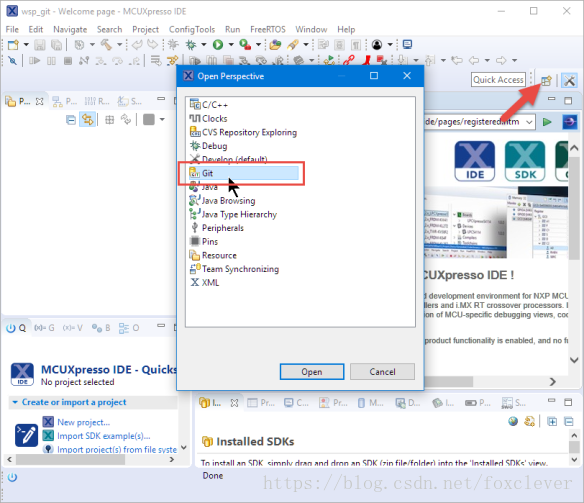Close the Installed SDKs tab

(x=234, y=403)
